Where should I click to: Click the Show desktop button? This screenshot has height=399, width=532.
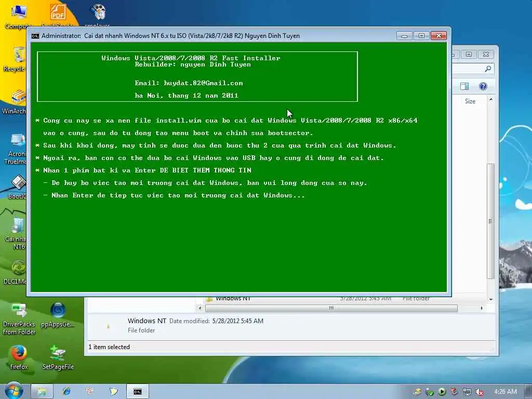coord(528,392)
